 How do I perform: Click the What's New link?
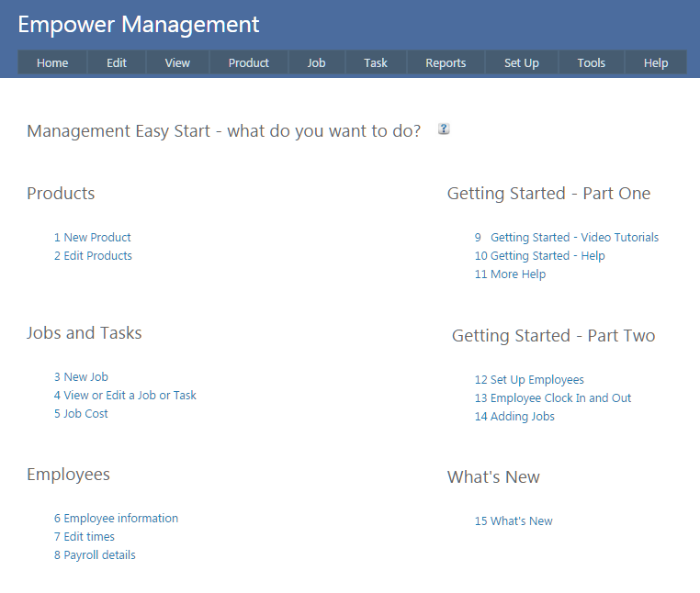(514, 520)
